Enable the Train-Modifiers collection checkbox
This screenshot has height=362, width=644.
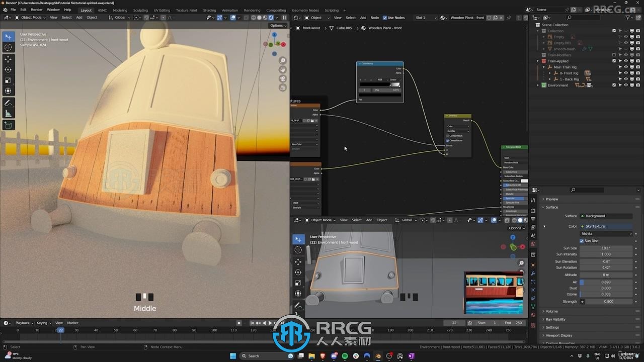click(614, 55)
